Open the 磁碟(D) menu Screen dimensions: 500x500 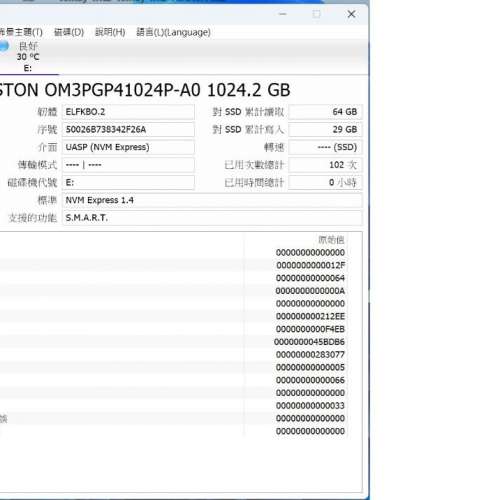(69, 32)
